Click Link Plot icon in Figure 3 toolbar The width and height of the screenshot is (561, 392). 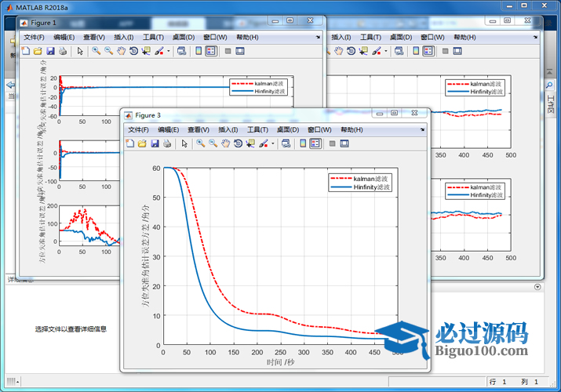286,143
